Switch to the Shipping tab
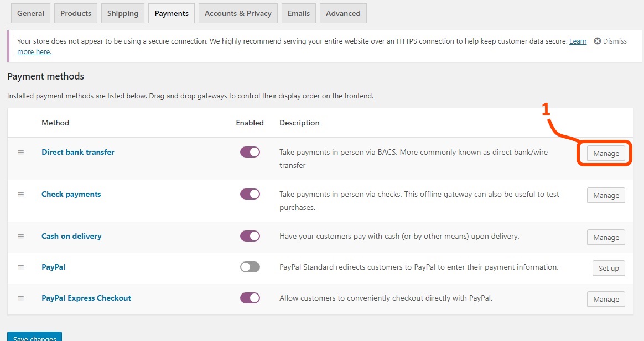 tap(122, 13)
